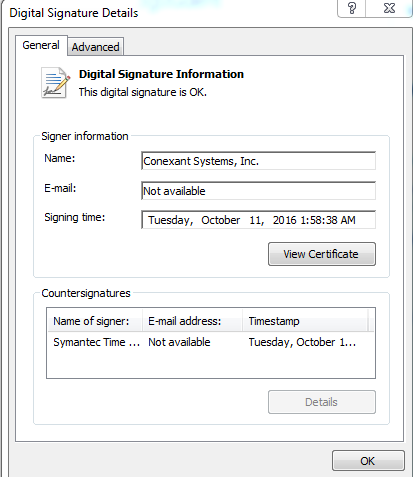Click the countersignature Tuesday, October timestamp cell

pyautogui.click(x=302, y=342)
